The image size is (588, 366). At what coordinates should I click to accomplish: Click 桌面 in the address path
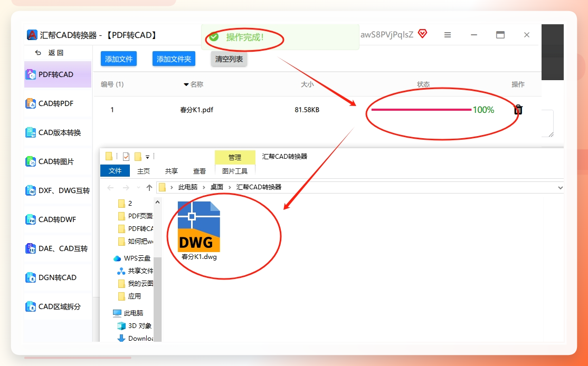(x=217, y=187)
